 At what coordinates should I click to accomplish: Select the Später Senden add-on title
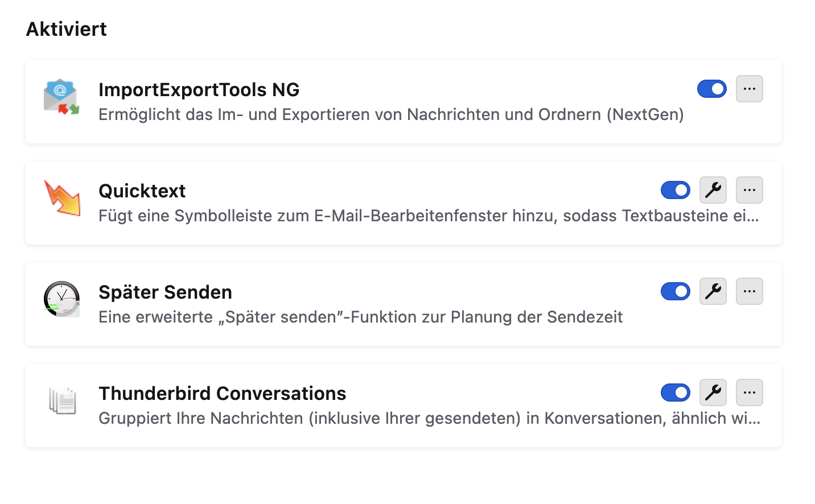165,292
